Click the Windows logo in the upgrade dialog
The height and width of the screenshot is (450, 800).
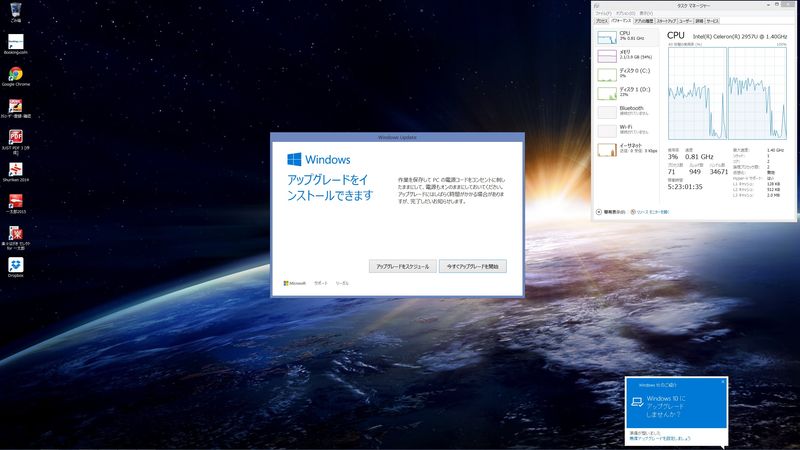[x=294, y=159]
